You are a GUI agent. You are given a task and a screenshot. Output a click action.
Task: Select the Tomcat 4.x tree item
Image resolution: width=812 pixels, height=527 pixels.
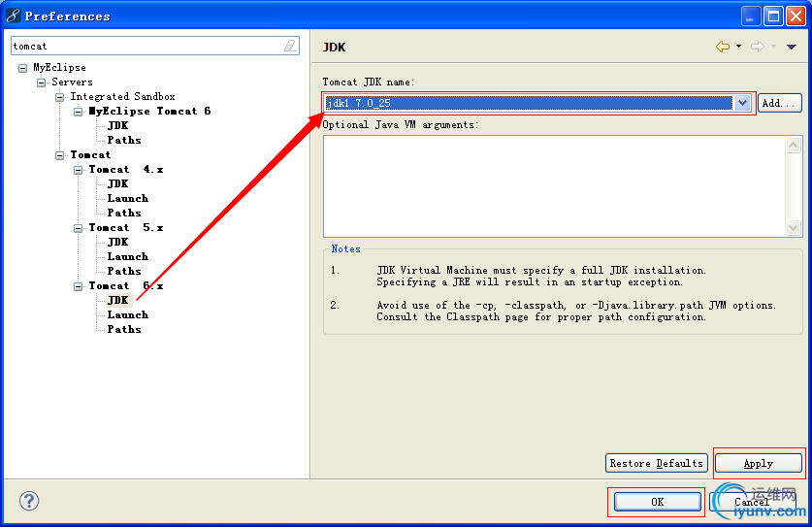point(126,169)
